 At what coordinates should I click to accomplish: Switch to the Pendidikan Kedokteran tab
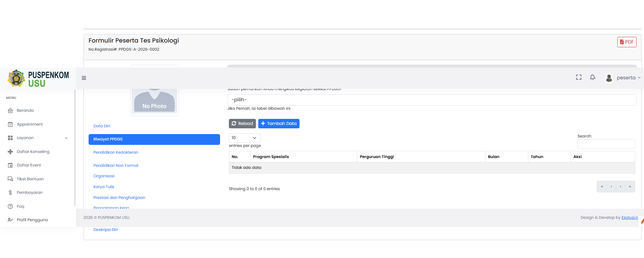(116, 152)
